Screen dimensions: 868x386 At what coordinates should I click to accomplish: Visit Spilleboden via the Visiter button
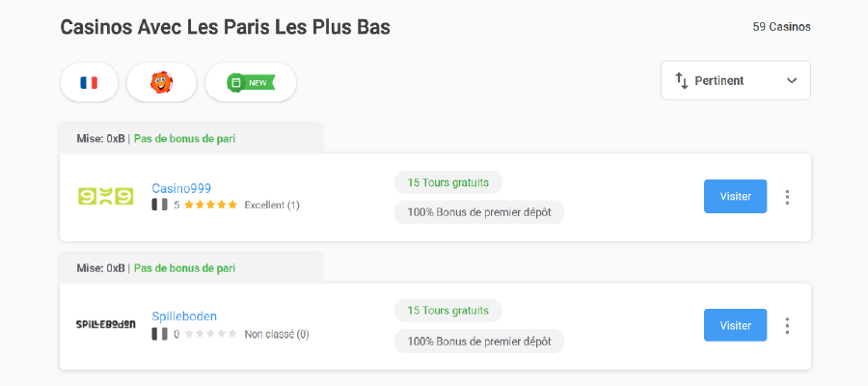[735, 325]
